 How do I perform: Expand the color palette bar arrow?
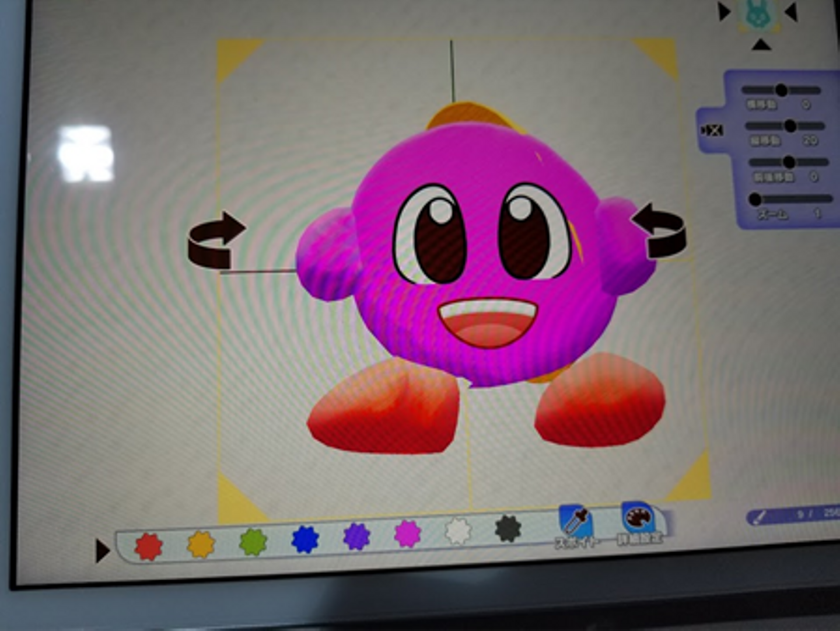(x=102, y=551)
